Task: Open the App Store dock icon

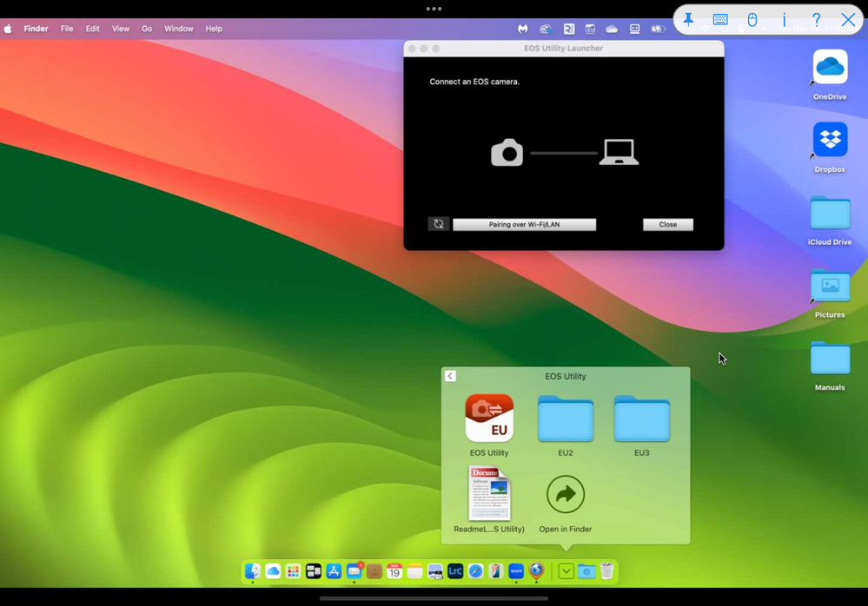Action: point(334,571)
